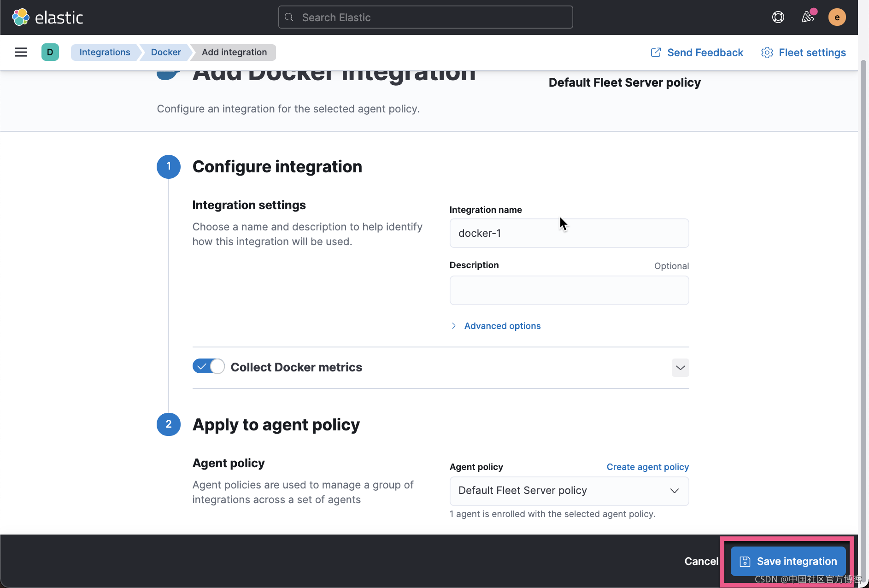Open the D space selector avatar
Viewport: 869px width, 588px height.
(x=50, y=52)
